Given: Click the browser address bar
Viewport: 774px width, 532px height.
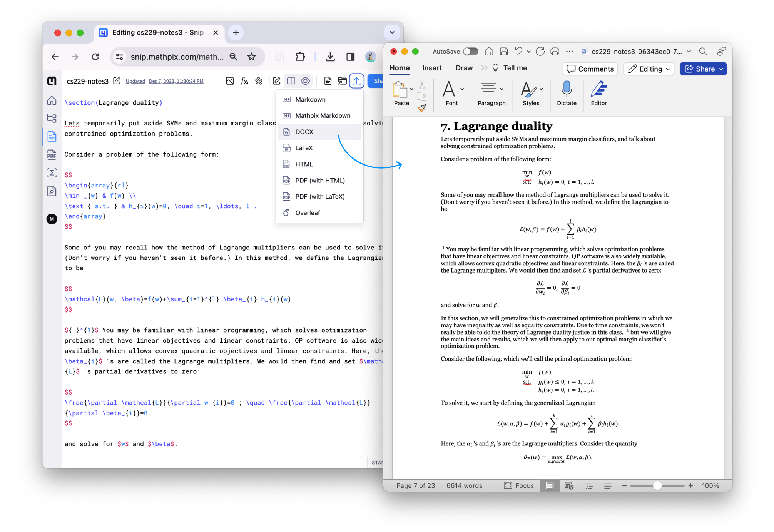Looking at the screenshot, I should [x=177, y=57].
